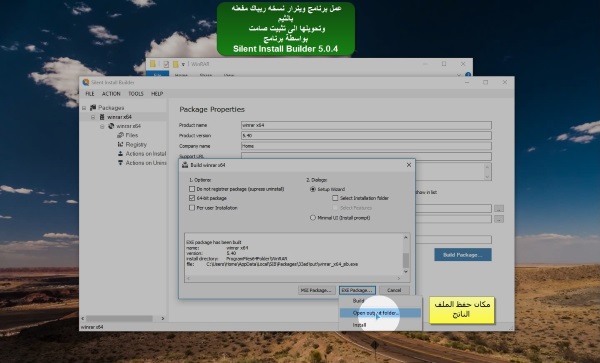
Task: Click the Silent Install Builder title icon
Action: (86, 82)
